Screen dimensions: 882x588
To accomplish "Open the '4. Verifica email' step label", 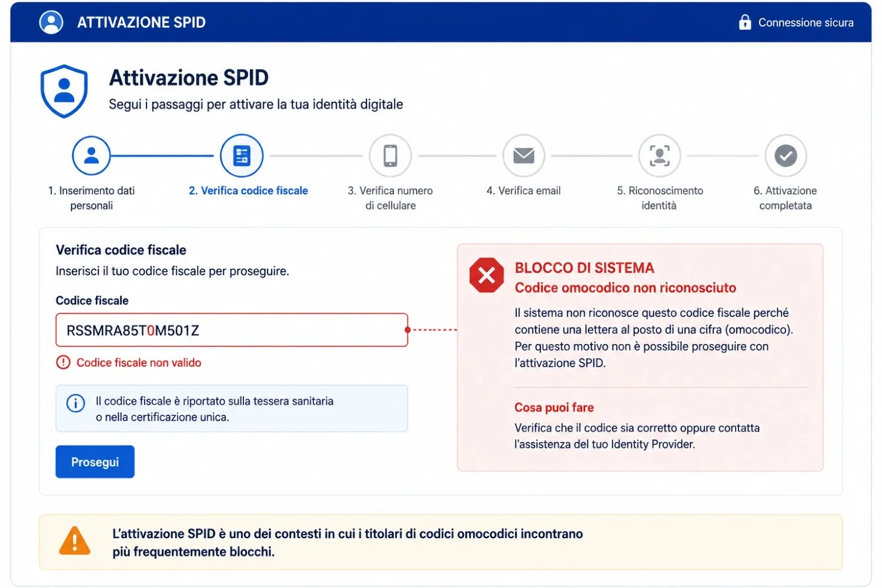I will (x=524, y=191).
